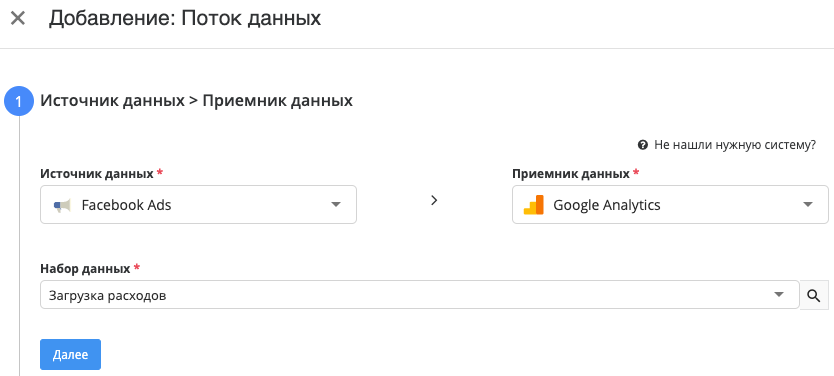Click the chevron between source and receiver
Image resolution: width=834 pixels, height=376 pixels.
coord(434,200)
